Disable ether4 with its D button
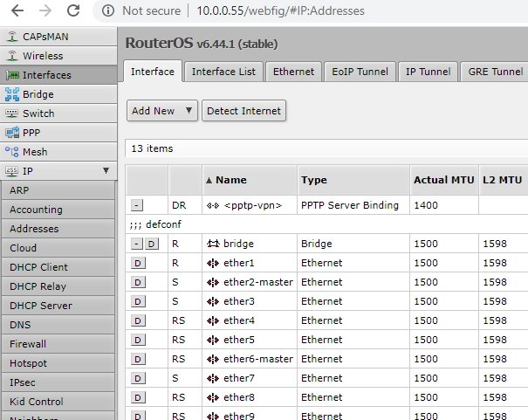Image resolution: width=528 pixels, height=420 pixels. (138, 320)
